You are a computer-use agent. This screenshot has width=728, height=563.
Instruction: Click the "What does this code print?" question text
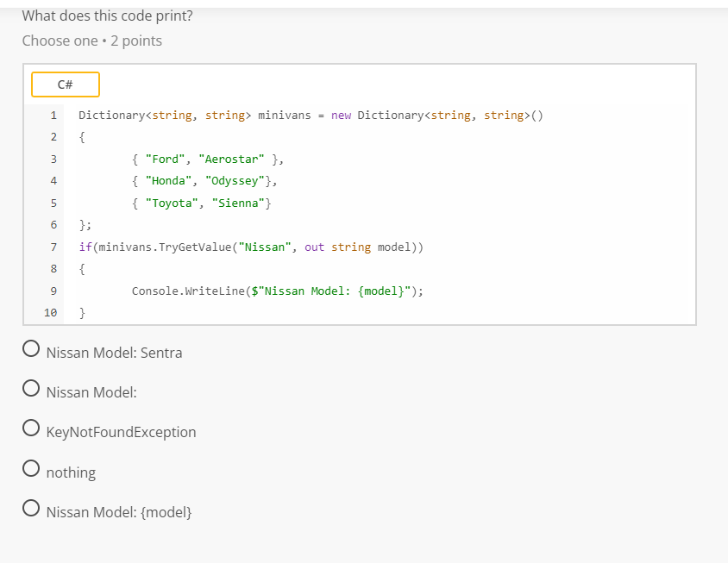click(108, 16)
